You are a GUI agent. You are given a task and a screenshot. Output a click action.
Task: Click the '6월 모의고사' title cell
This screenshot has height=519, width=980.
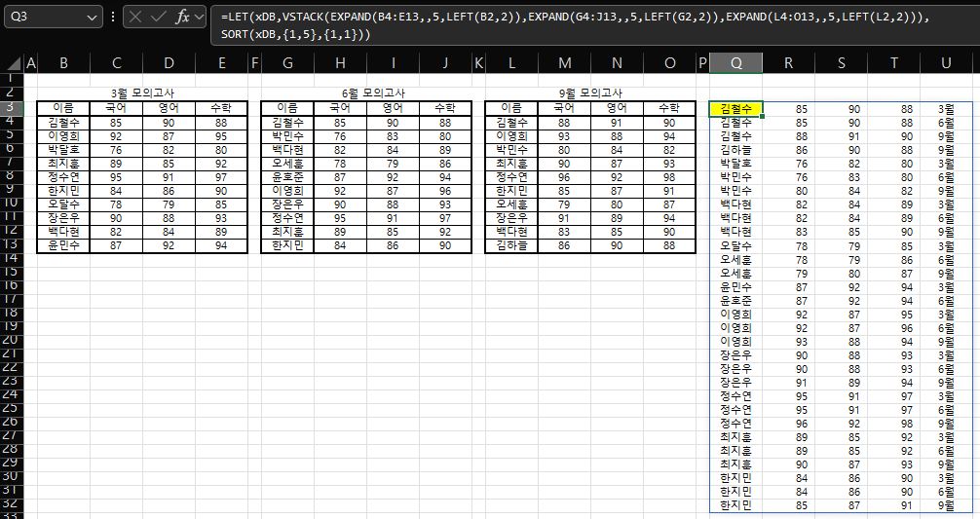pos(366,93)
